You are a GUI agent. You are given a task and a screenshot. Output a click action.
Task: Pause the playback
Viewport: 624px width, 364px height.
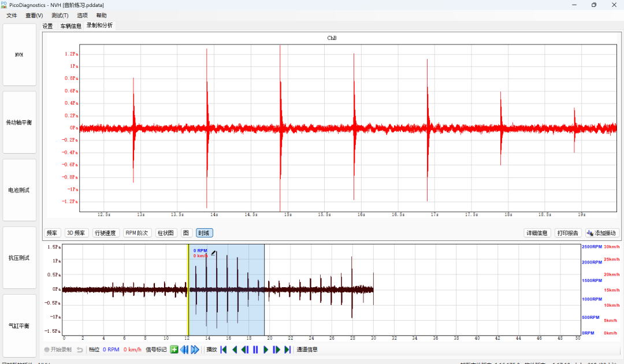pyautogui.click(x=255, y=350)
